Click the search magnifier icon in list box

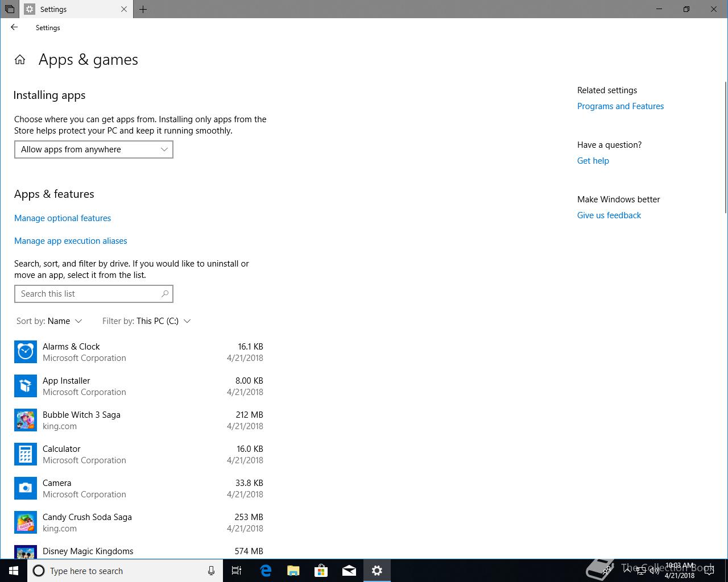(x=165, y=294)
